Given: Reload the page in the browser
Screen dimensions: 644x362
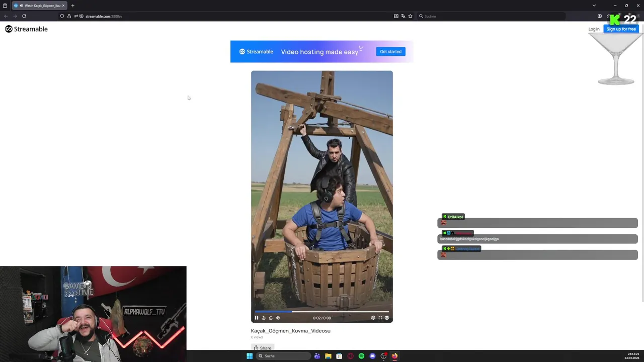Looking at the screenshot, I should [24, 16].
